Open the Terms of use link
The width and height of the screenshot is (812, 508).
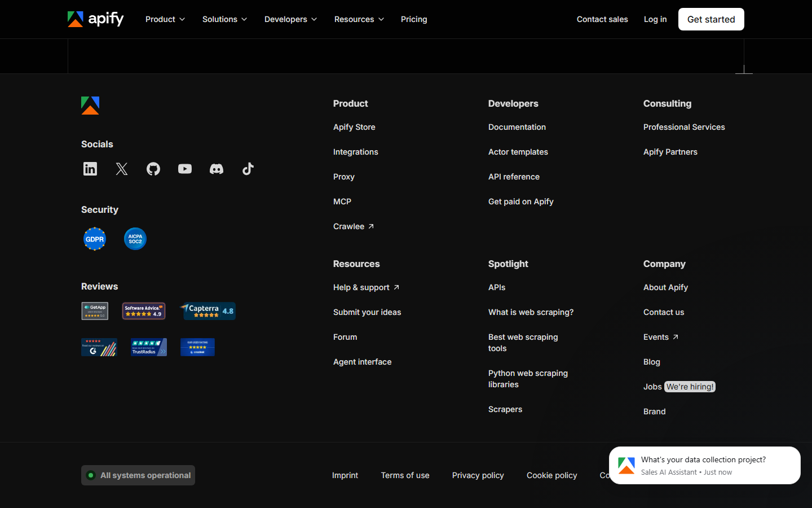pos(405,475)
